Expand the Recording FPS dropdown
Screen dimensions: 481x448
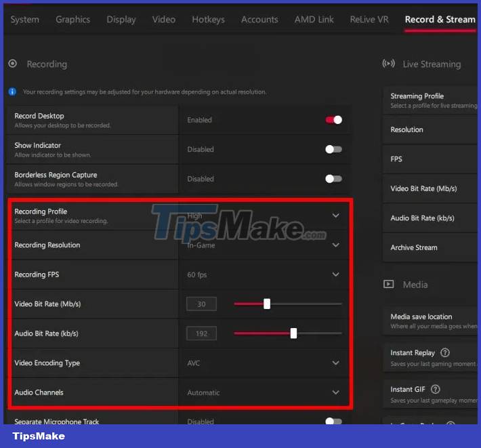[x=335, y=274]
